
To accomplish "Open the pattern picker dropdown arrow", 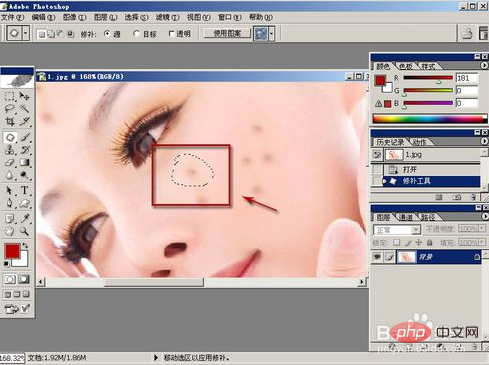I will coord(271,34).
